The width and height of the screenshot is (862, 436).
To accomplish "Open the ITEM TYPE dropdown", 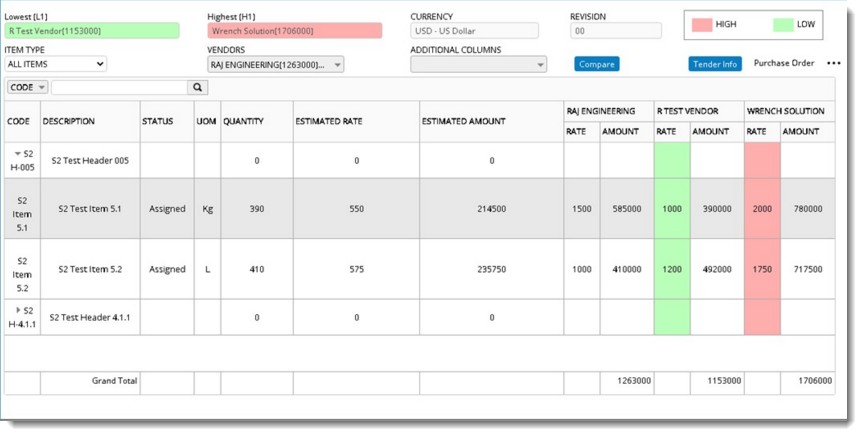I will [x=55, y=64].
